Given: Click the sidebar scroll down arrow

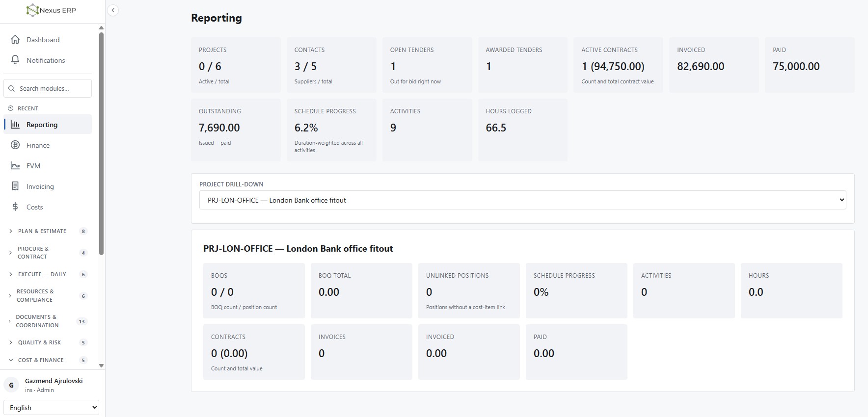Looking at the screenshot, I should [101, 365].
